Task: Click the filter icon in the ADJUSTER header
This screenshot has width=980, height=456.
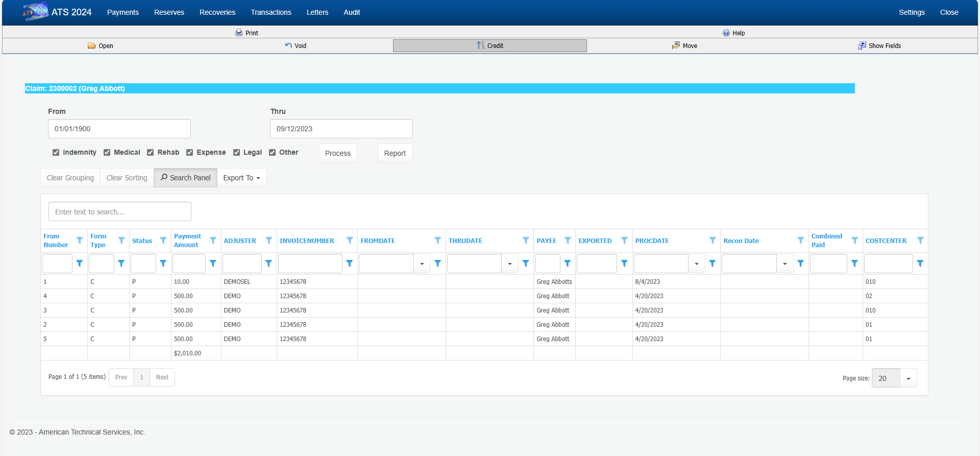Action: [268, 241]
